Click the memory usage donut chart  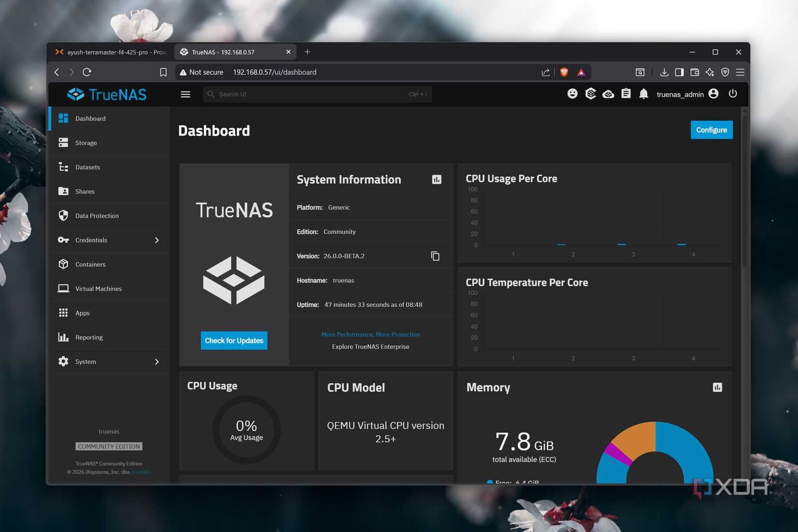pos(655,453)
